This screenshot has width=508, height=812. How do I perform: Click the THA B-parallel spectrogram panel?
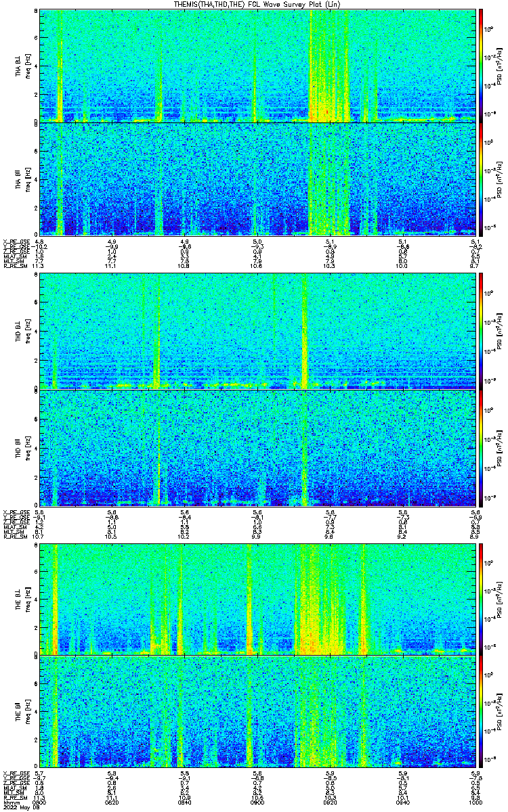[257, 178]
